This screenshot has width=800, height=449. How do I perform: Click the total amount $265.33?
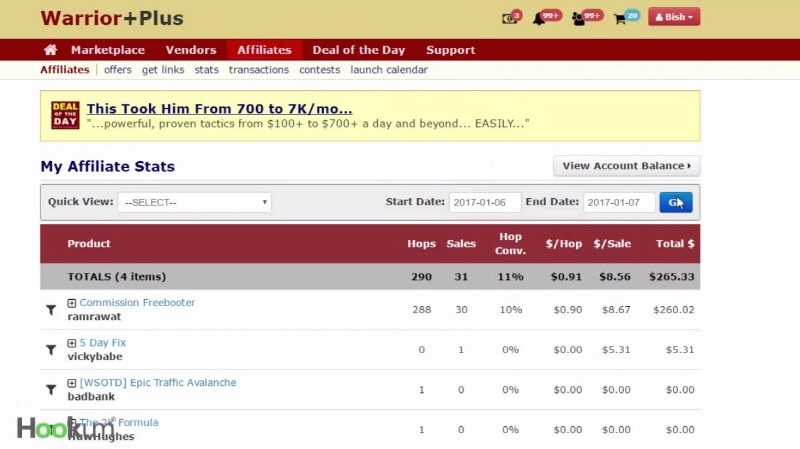(671, 277)
